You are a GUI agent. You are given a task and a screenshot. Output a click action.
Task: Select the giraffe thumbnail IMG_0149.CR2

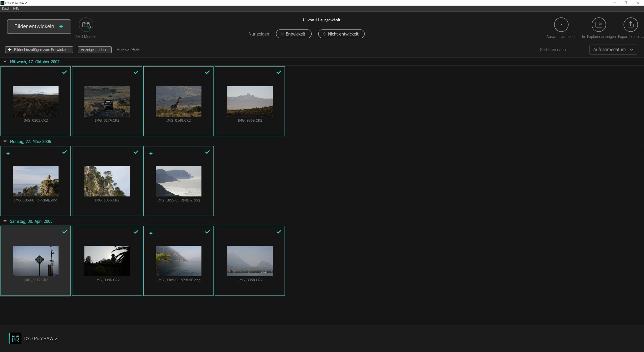tap(178, 101)
